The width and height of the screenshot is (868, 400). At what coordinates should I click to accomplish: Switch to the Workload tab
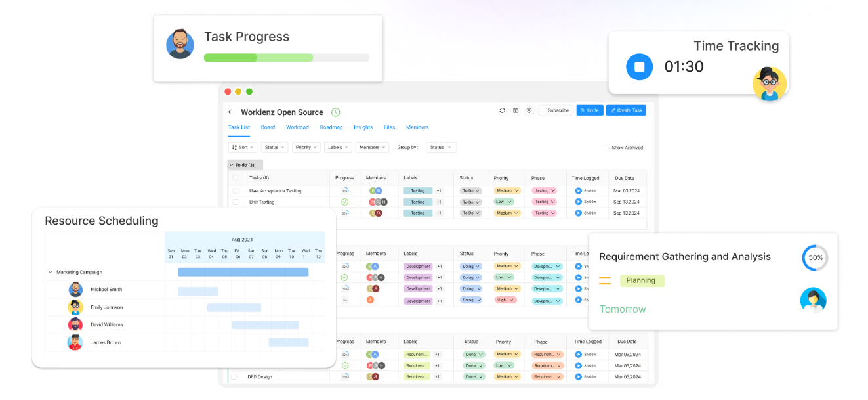(297, 127)
